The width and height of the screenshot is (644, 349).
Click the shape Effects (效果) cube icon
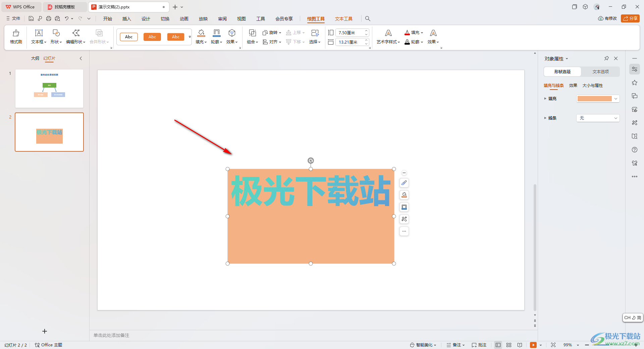coord(232,33)
